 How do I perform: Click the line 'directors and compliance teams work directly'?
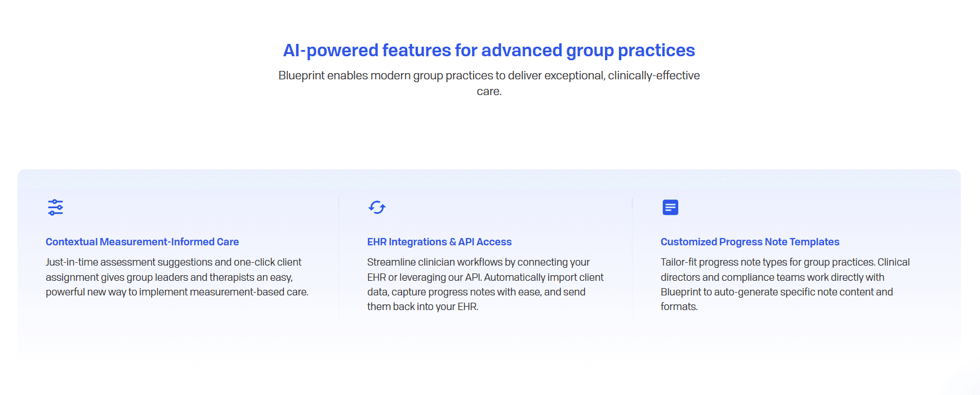(772, 277)
